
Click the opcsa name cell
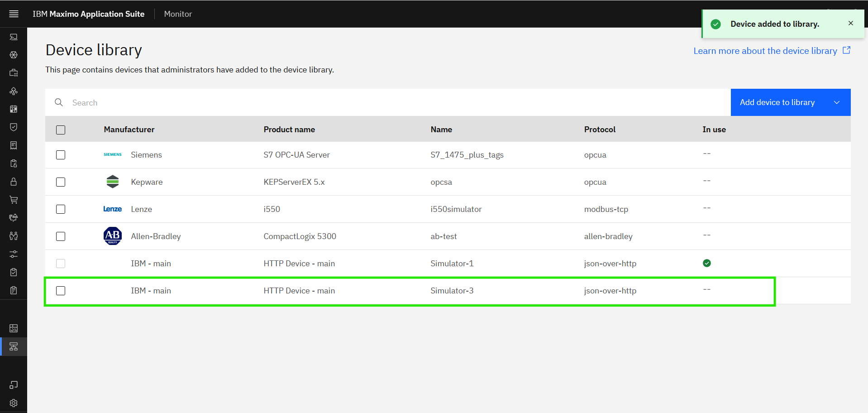441,182
